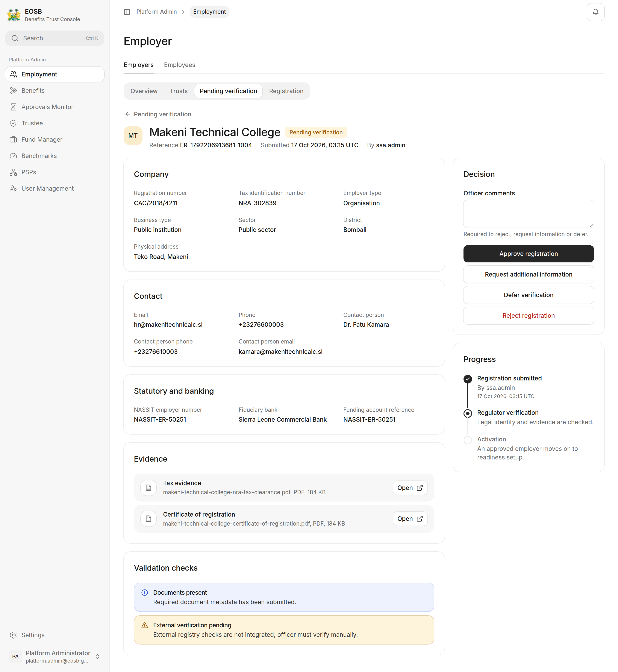The height and width of the screenshot is (672, 618).
Task: Click the External verification warning icon
Action: coord(145,625)
